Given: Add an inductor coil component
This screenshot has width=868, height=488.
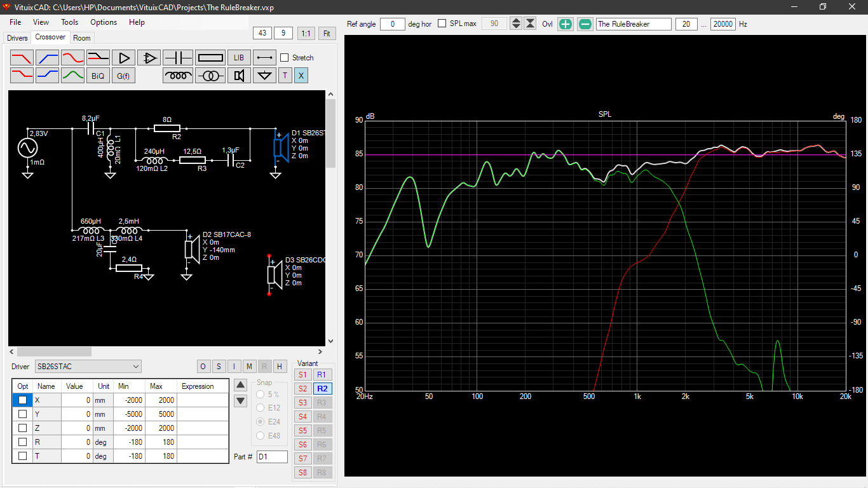Looking at the screenshot, I should [178, 76].
